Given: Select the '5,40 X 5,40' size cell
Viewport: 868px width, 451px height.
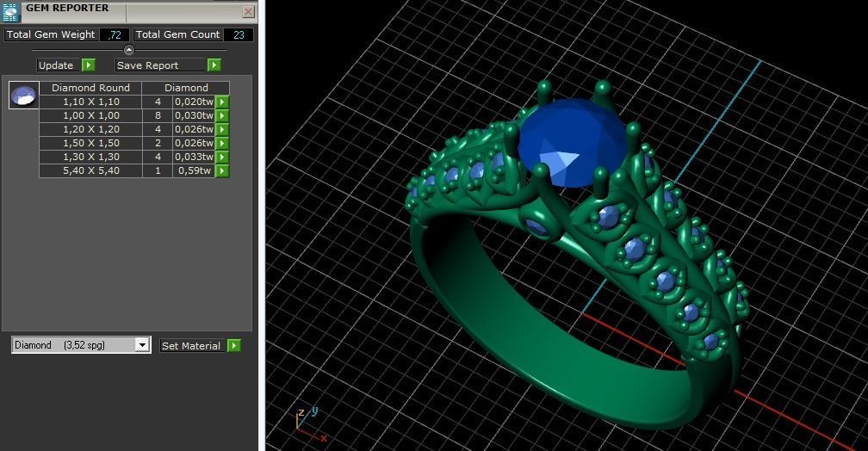Looking at the screenshot, I should (x=90, y=171).
